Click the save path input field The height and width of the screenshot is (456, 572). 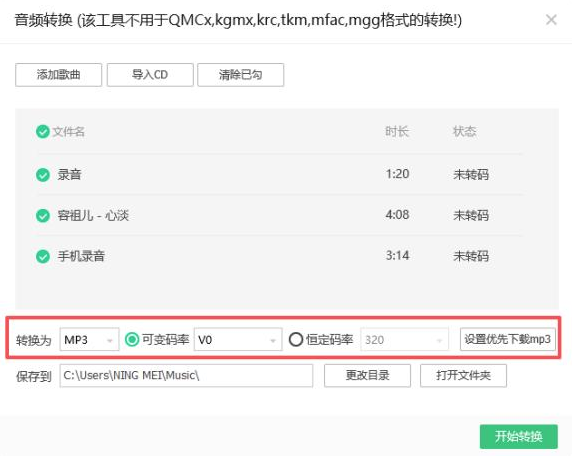186,375
